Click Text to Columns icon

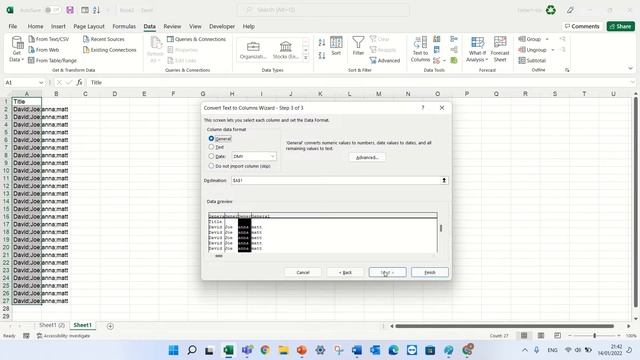[420, 49]
